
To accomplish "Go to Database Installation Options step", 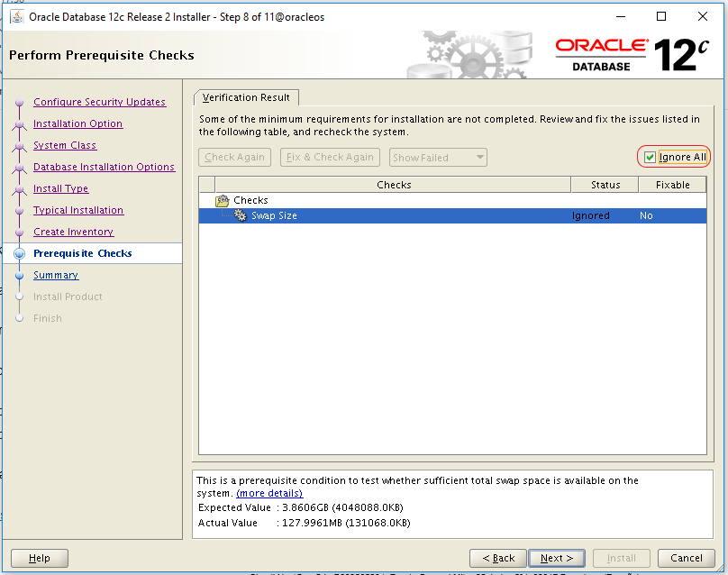I will 104,167.
